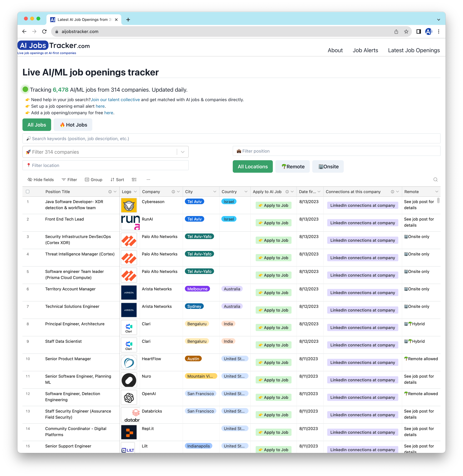Click the HeartFlow logo thumbnail
Image resolution: width=463 pixels, height=476 pixels.
[x=129, y=363]
